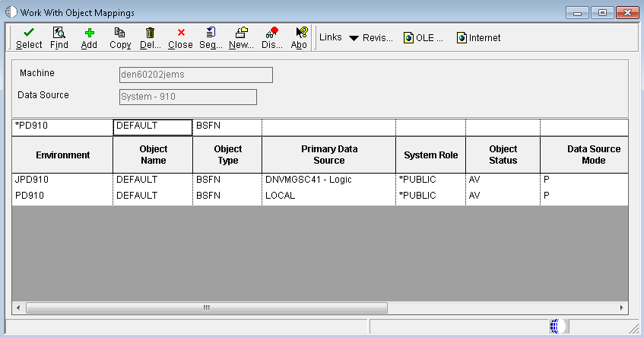644x338 pixels.
Task: Open the About help pointer icon
Action: pyautogui.click(x=301, y=32)
